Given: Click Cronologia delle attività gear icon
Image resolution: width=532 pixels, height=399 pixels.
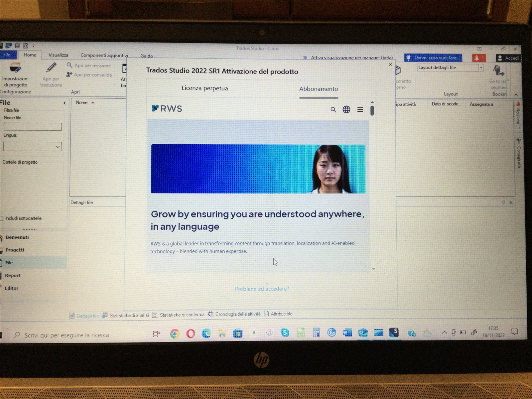Looking at the screenshot, I should point(210,314).
